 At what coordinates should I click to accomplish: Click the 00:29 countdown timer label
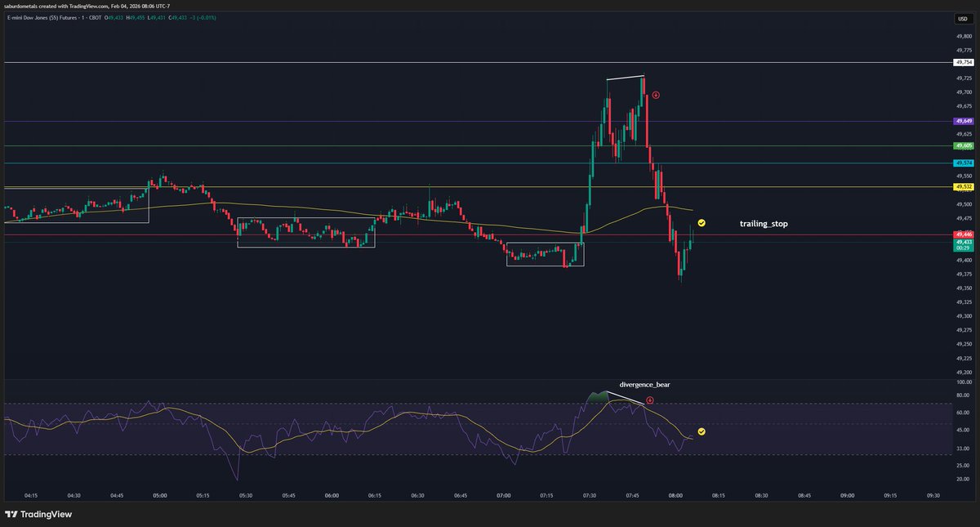964,248
